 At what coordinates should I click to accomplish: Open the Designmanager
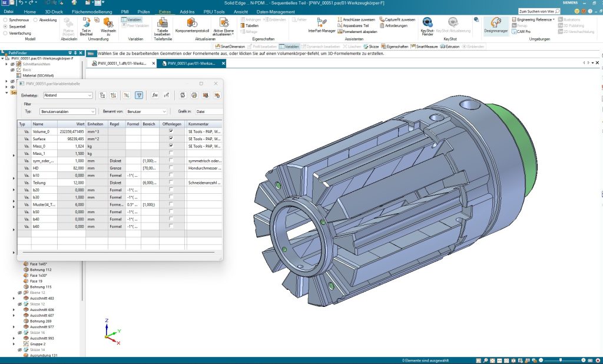tap(496, 25)
